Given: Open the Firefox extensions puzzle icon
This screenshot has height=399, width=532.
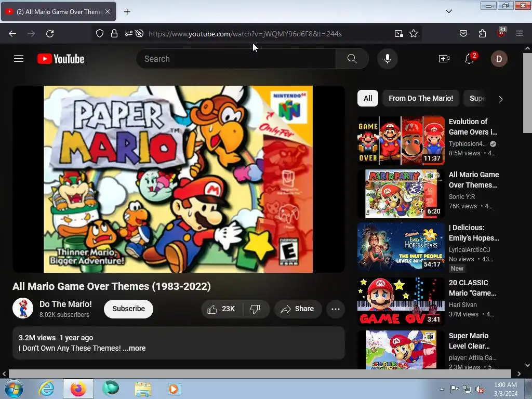Looking at the screenshot, I should 482,33.
